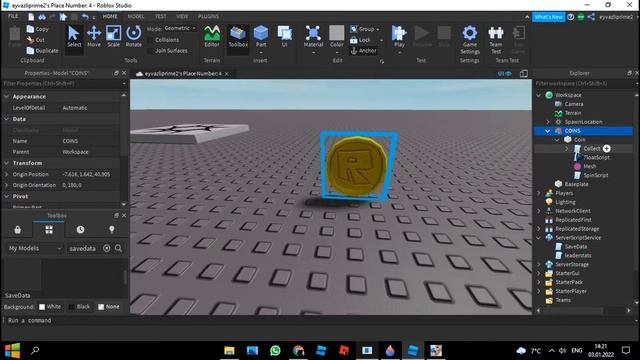Image resolution: width=640 pixels, height=360 pixels.
Task: Select Black background option
Action: point(79,307)
